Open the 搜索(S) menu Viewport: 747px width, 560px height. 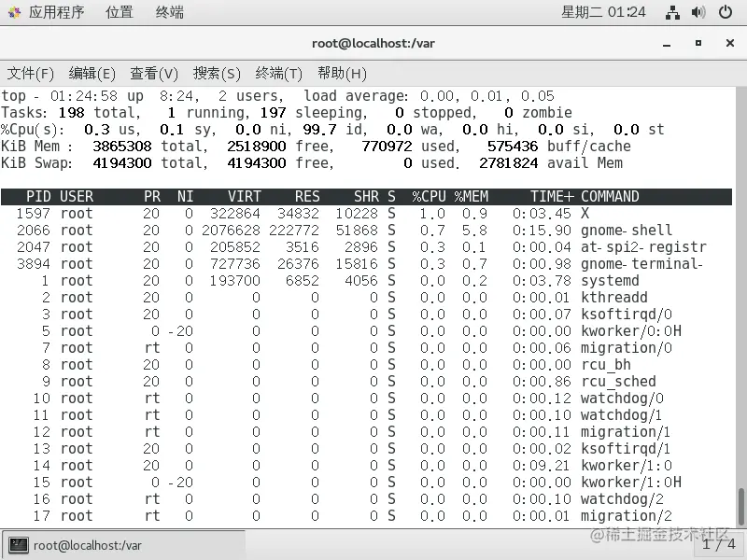pyautogui.click(x=217, y=74)
